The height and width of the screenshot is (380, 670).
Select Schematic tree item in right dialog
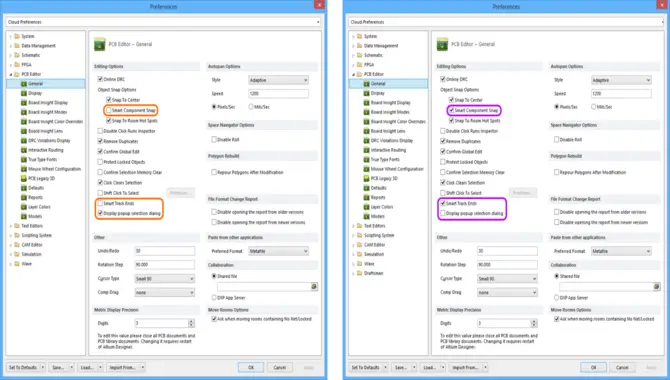373,55
